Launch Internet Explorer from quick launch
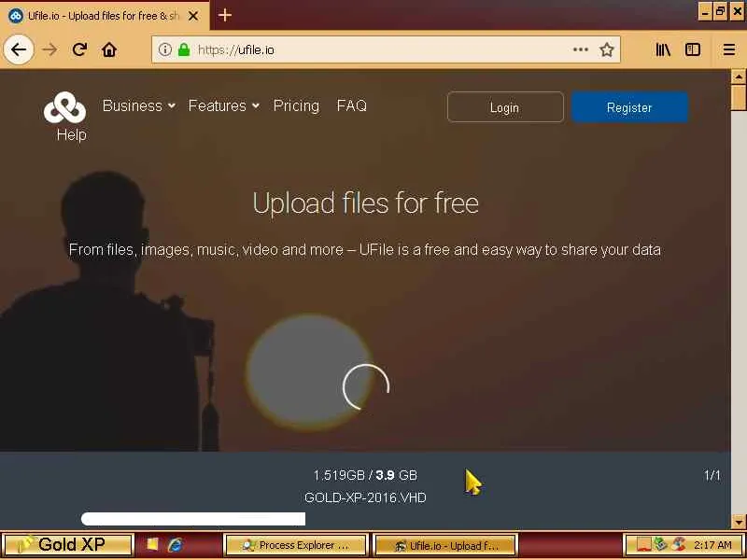Screen dimensions: 747x560 [x=176, y=544]
